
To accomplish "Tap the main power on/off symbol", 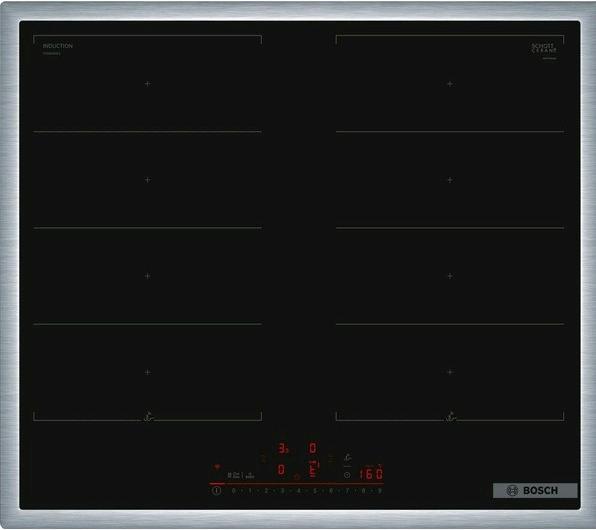I will click(x=216, y=490).
